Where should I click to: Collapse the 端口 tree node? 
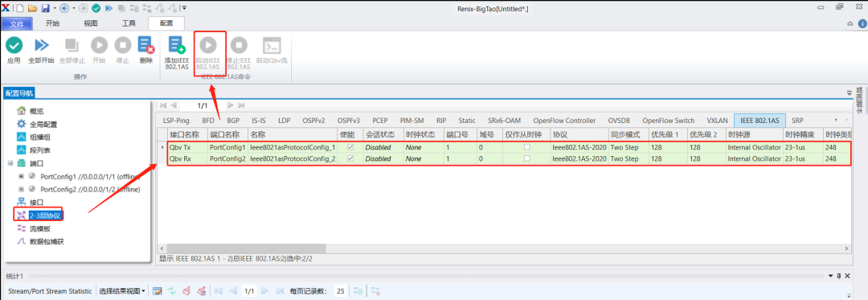pyautogui.click(x=10, y=163)
